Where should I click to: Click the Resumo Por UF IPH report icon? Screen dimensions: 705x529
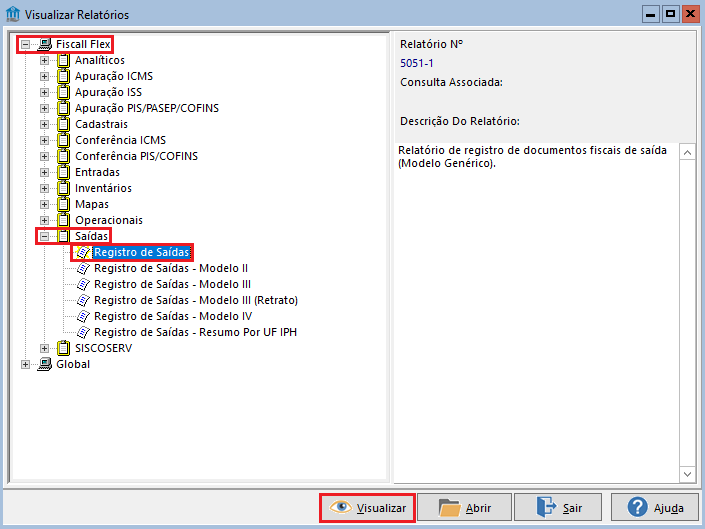tap(83, 333)
